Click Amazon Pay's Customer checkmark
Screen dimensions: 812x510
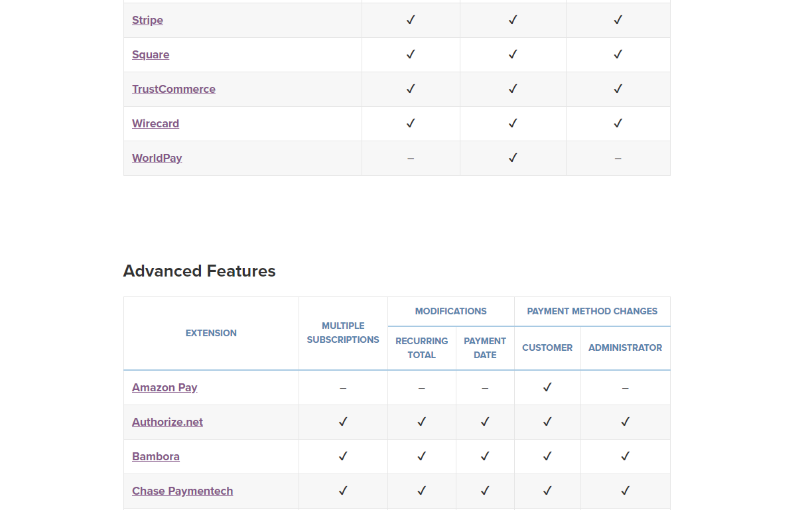pyautogui.click(x=547, y=387)
